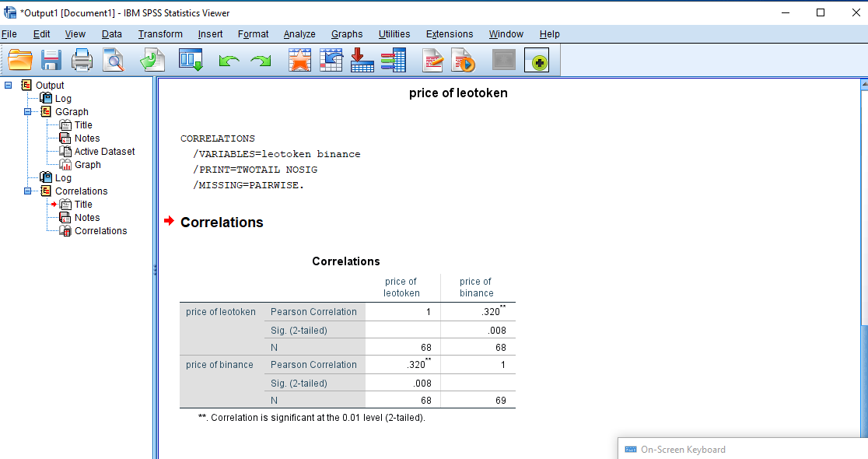This screenshot has height=459, width=868.
Task: Open the Extensions menu
Action: click(450, 33)
